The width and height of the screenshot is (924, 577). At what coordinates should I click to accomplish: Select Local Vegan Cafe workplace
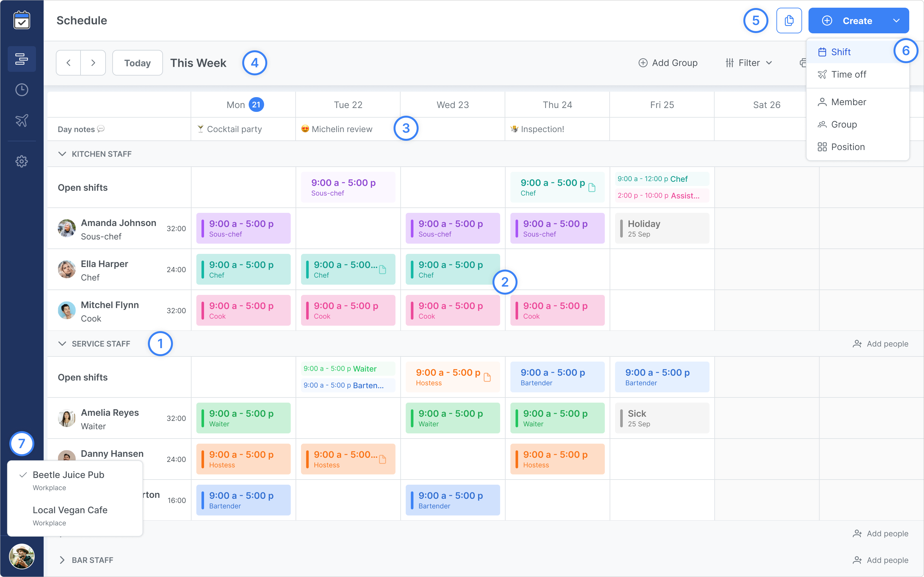coord(70,510)
